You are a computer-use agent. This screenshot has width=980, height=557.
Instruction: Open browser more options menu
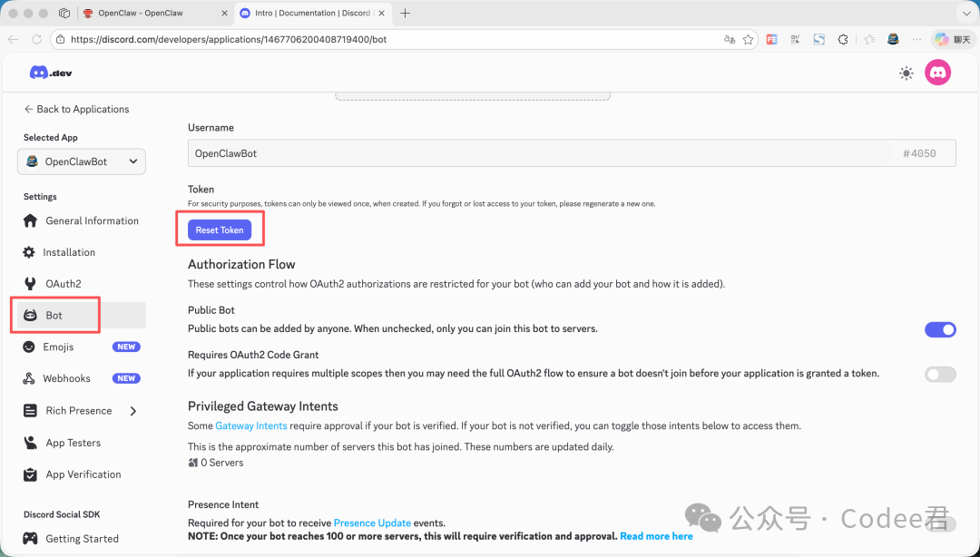pos(916,39)
